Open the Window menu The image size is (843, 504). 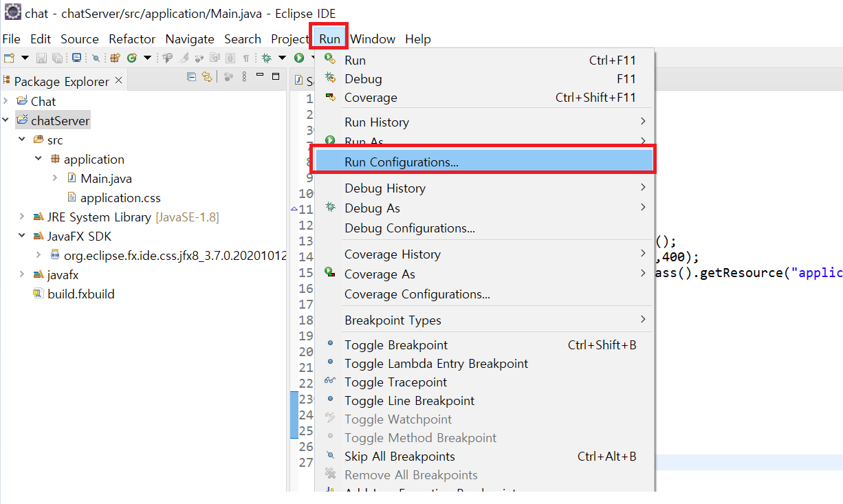tap(373, 39)
